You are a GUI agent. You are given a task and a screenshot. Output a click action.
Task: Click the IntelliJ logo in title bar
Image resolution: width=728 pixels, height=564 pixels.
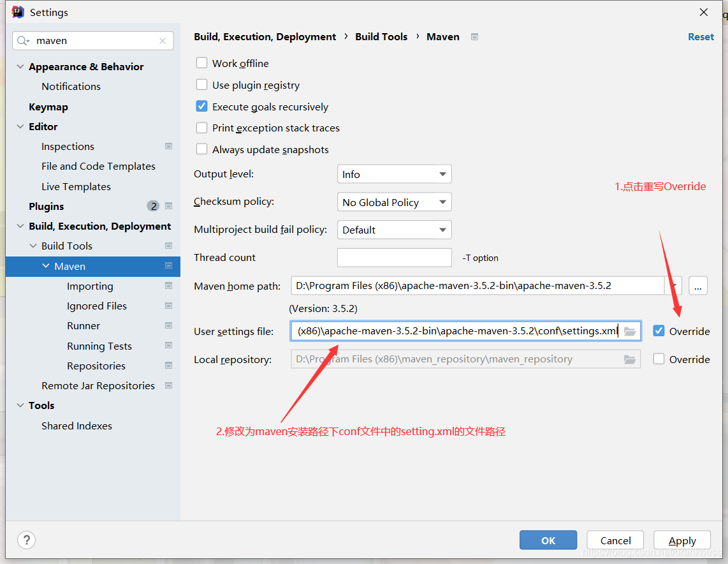(x=18, y=12)
